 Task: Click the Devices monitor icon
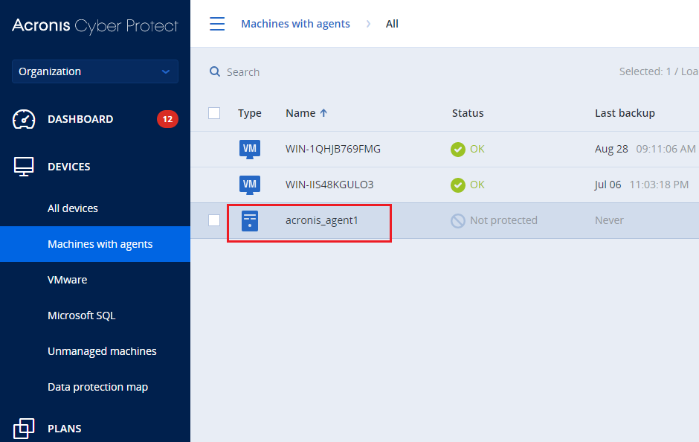(24, 167)
